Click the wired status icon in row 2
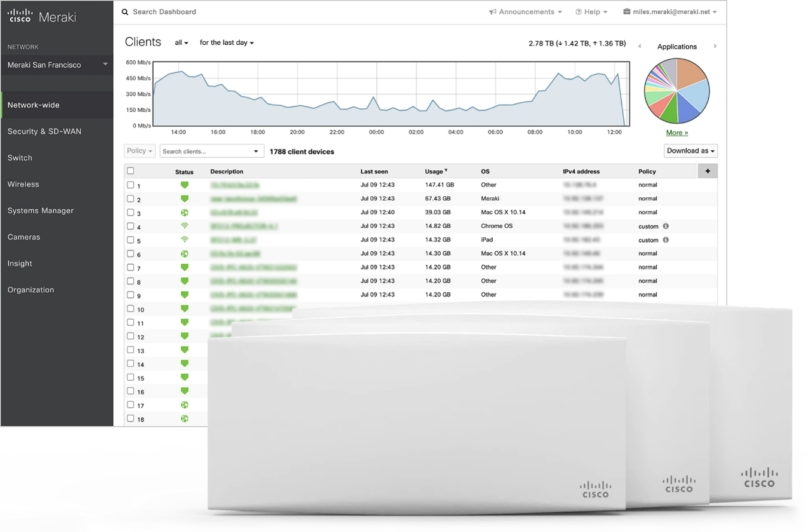This screenshot has height=532, width=808. click(185, 198)
